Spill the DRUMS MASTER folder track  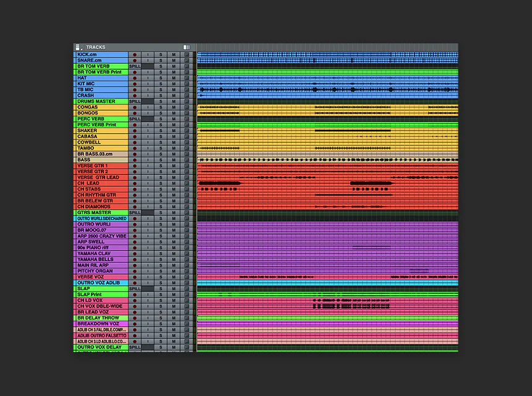[135, 101]
